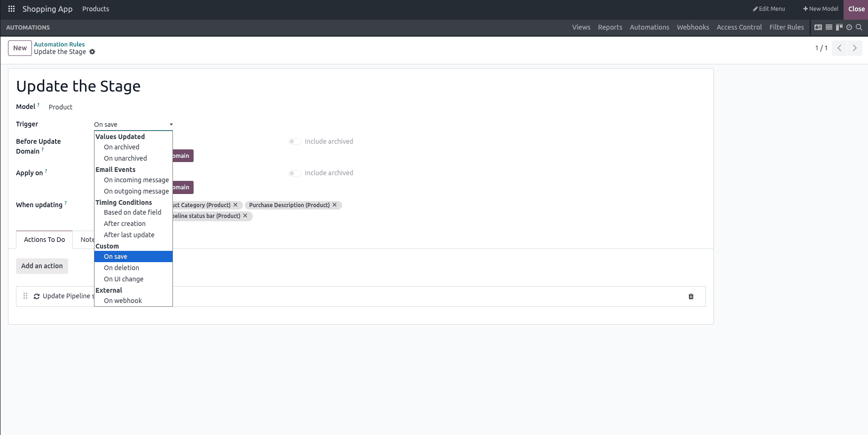This screenshot has width=868, height=435.
Task: Create a New automation rule
Action: coord(20,48)
